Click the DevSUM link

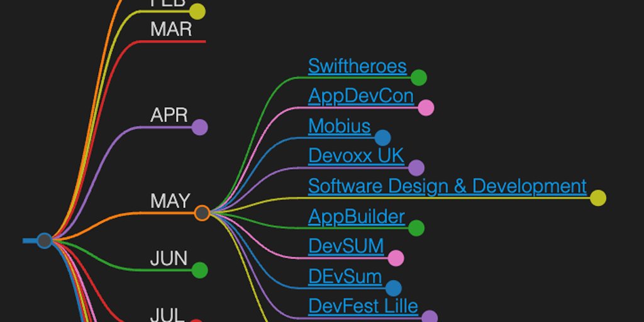[x=346, y=247]
